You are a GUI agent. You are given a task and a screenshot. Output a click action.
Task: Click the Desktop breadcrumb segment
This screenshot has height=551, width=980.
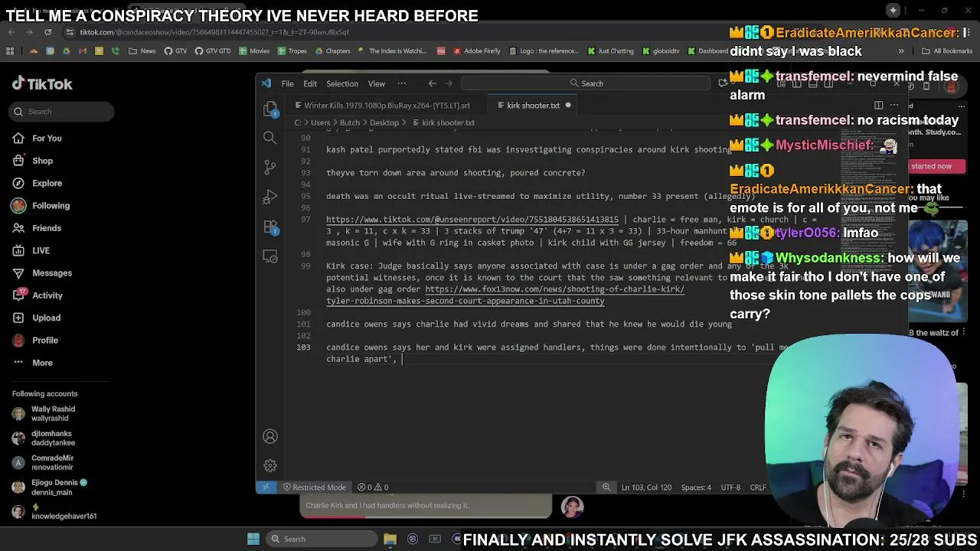384,122
